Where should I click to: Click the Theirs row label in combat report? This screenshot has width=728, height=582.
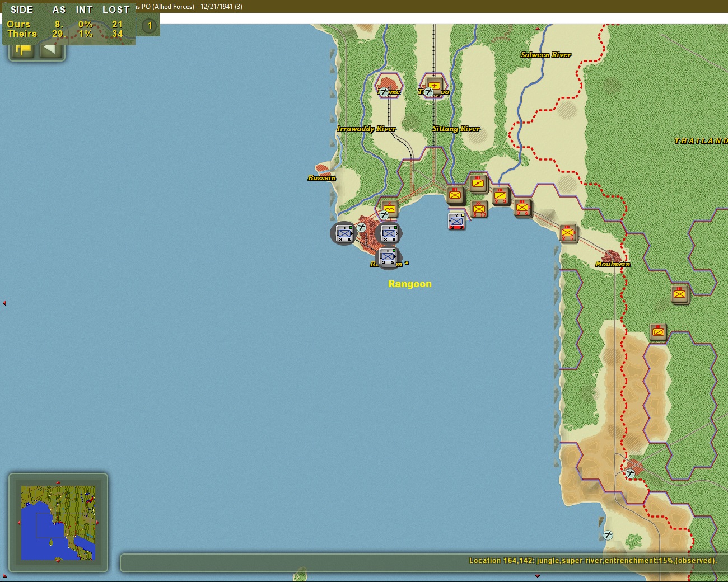pyautogui.click(x=22, y=34)
